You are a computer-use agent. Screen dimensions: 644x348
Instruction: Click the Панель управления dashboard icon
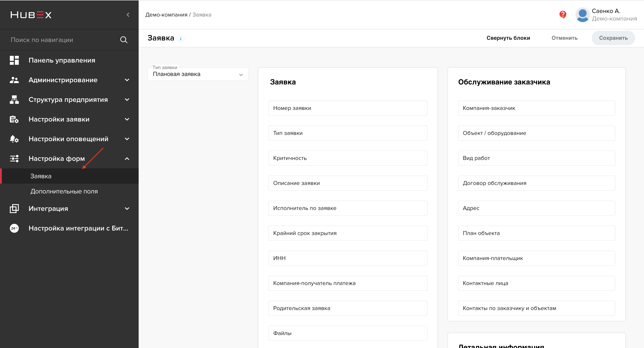pyautogui.click(x=14, y=60)
